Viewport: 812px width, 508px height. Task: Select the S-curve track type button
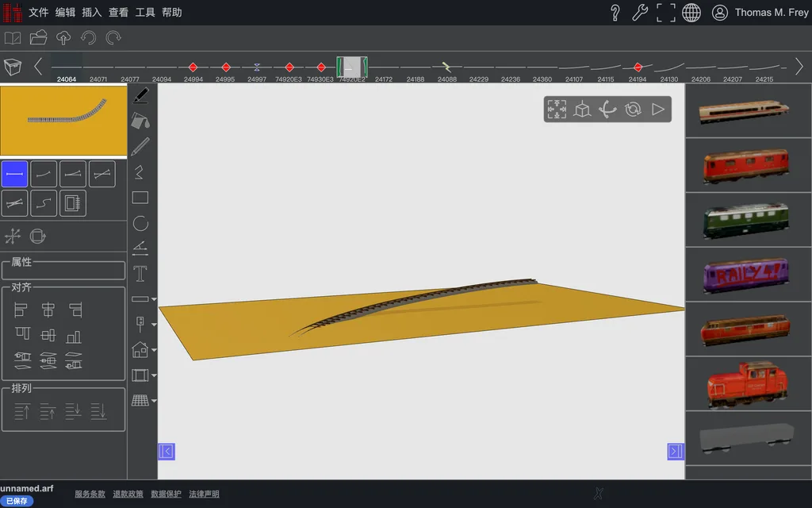pyautogui.click(x=44, y=202)
